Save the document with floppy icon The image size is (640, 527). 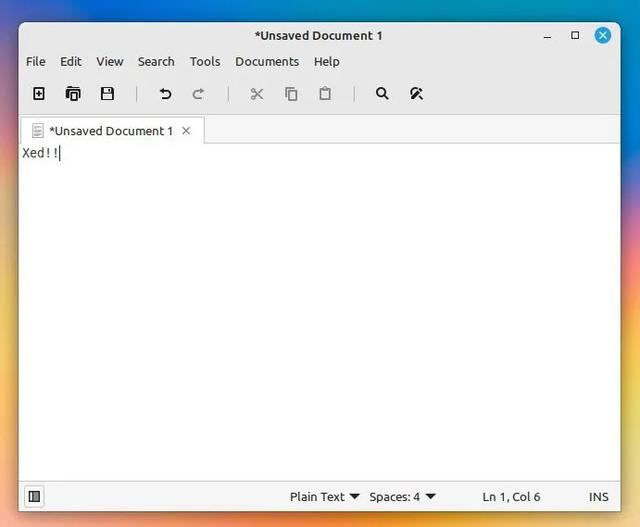[x=107, y=94]
